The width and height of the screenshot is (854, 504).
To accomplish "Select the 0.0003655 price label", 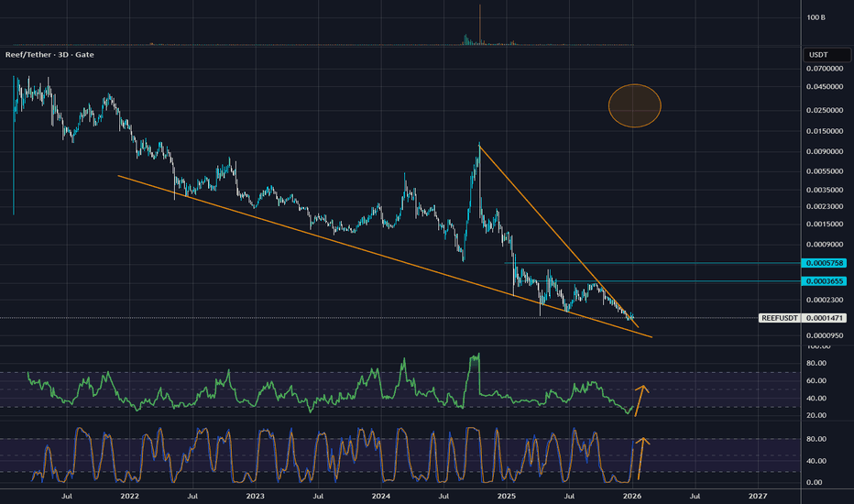I will (x=824, y=281).
